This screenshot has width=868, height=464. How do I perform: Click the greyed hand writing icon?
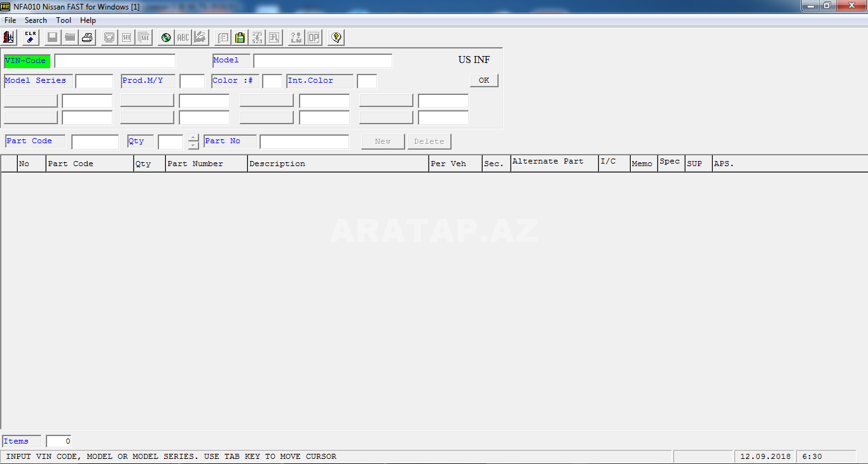point(200,38)
